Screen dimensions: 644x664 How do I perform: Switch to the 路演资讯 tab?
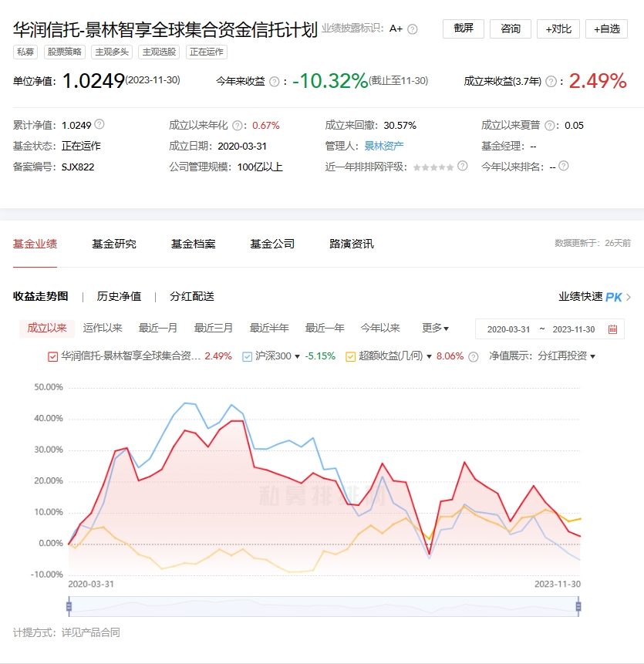pyautogui.click(x=352, y=244)
